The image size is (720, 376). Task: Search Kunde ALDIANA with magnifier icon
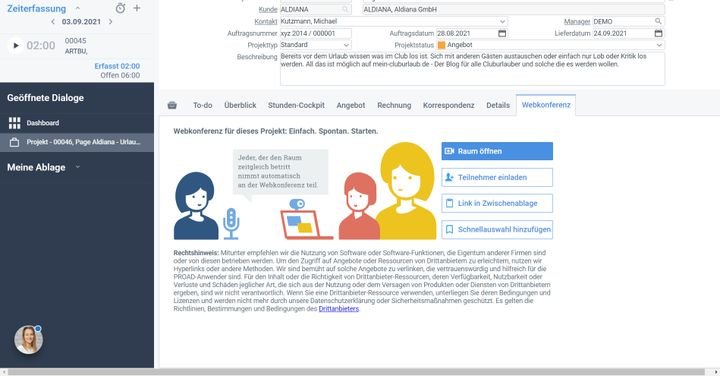pos(345,9)
